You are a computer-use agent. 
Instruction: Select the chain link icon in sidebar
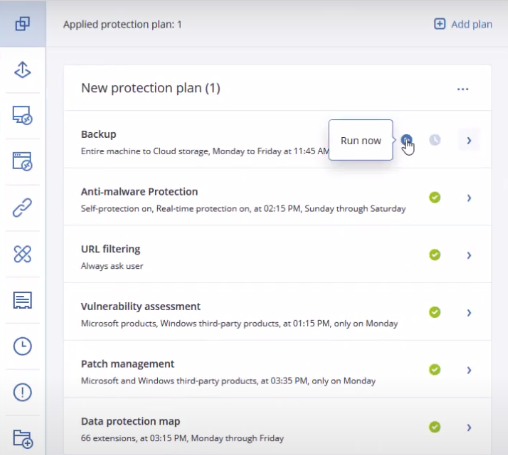(22, 208)
